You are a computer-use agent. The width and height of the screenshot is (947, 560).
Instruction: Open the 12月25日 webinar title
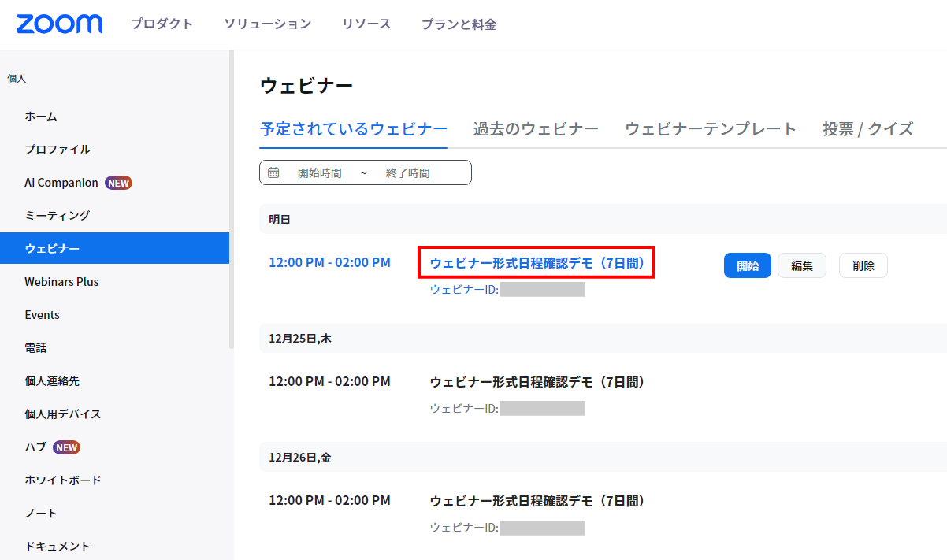537,382
